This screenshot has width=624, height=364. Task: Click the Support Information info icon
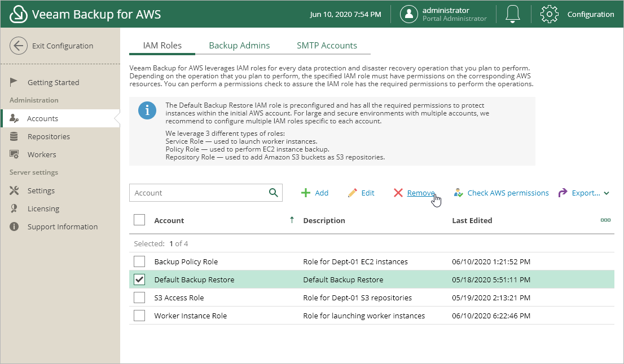(x=14, y=227)
